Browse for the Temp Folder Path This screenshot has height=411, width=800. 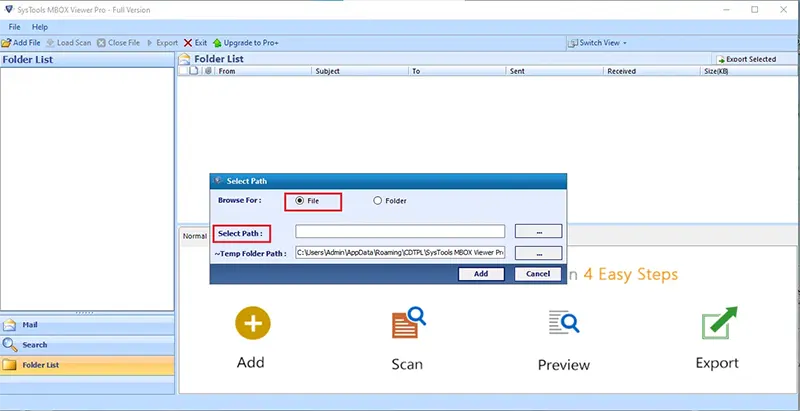(x=538, y=253)
